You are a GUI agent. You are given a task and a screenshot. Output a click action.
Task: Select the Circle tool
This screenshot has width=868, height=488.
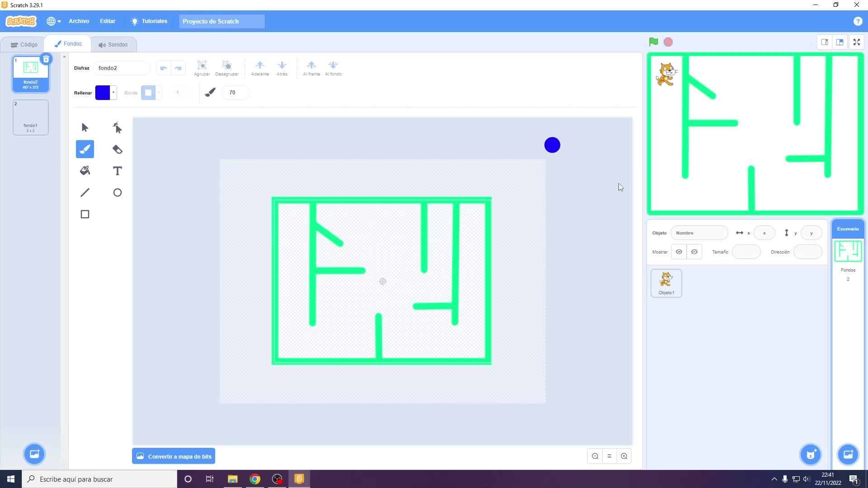pyautogui.click(x=117, y=192)
